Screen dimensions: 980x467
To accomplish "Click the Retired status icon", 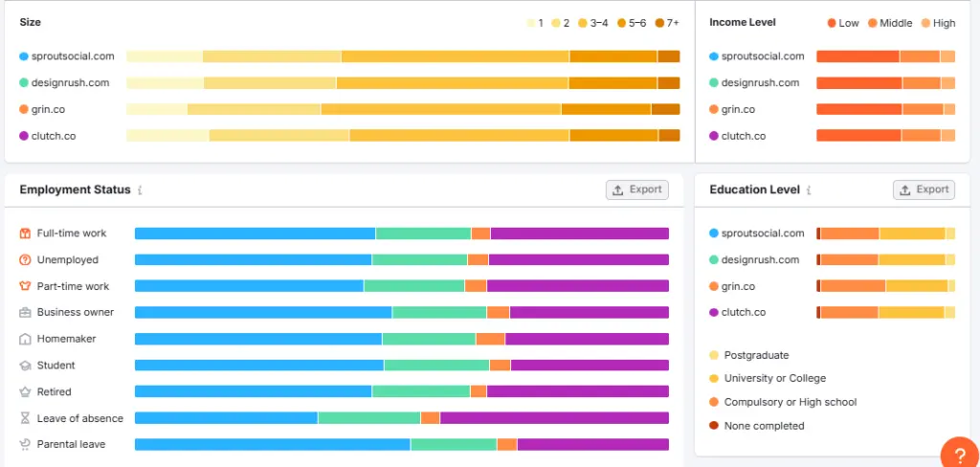I will pyautogui.click(x=25, y=391).
